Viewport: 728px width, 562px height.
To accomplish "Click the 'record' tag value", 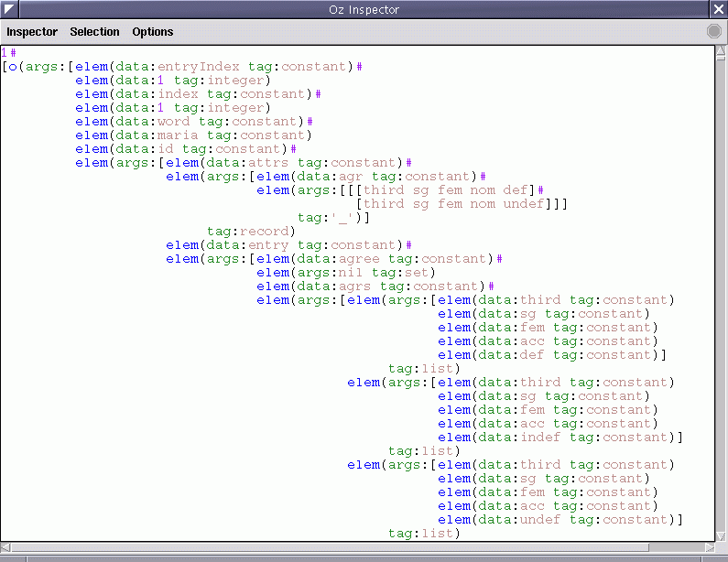I will point(264,232).
